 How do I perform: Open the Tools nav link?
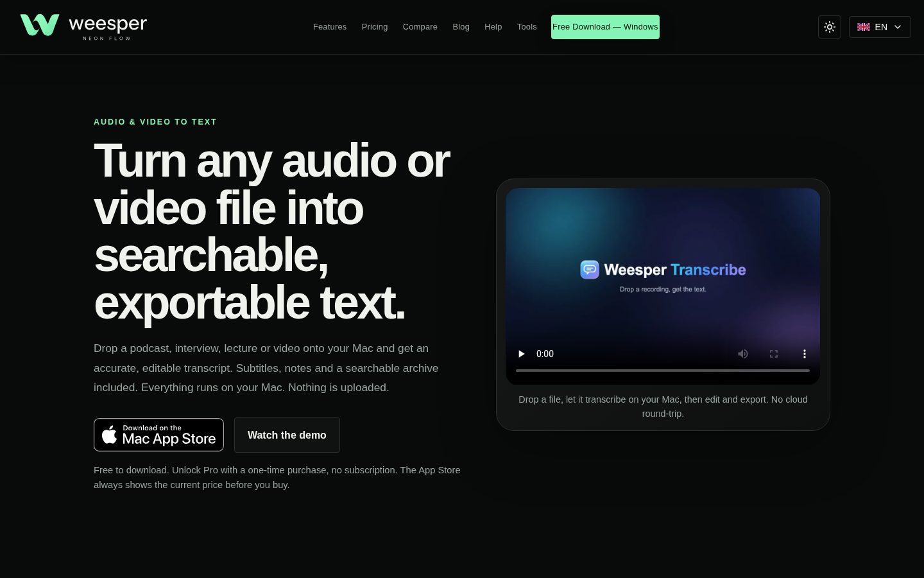527,27
